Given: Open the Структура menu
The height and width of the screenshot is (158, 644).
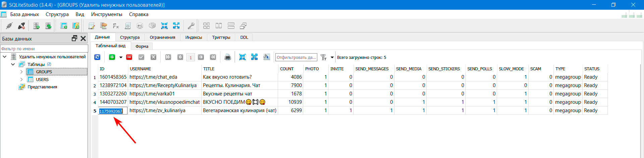Looking at the screenshot, I should 57,14.
